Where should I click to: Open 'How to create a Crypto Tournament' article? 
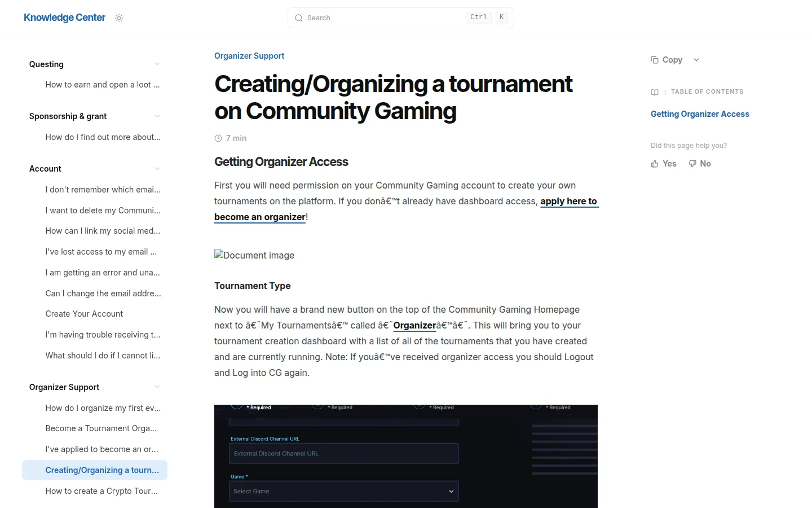(101, 491)
